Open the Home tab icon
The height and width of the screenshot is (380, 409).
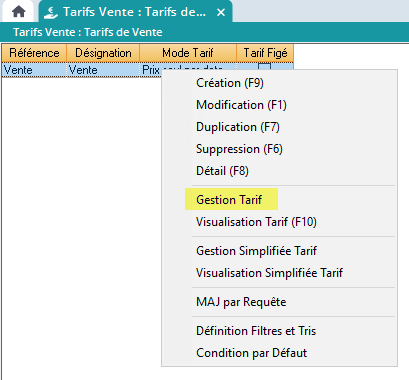(18, 11)
